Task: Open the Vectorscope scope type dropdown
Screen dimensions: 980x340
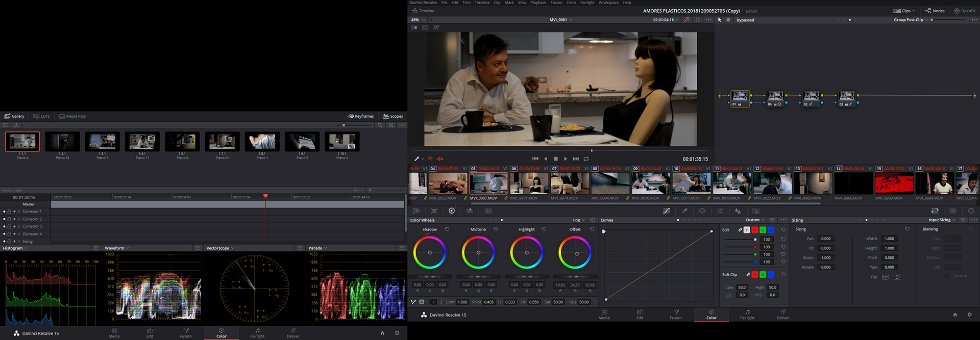Action: click(220, 248)
